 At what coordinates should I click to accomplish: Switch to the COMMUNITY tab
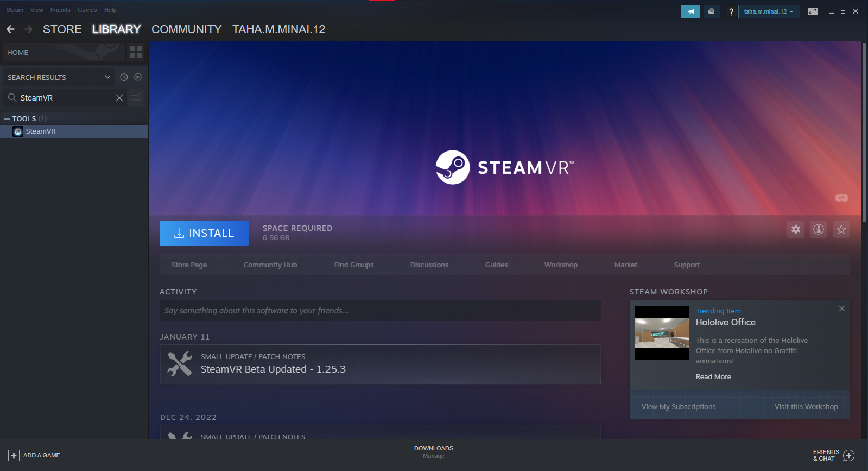click(x=187, y=29)
